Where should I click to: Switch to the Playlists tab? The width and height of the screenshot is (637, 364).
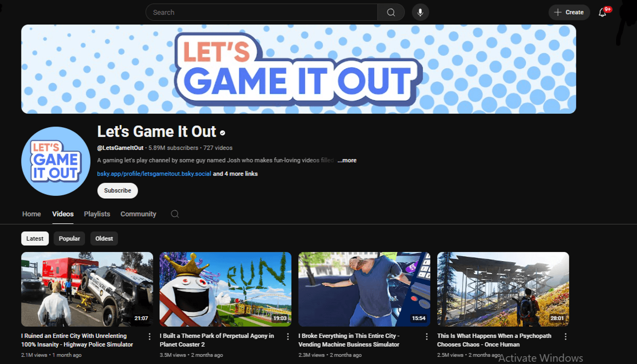tap(97, 214)
